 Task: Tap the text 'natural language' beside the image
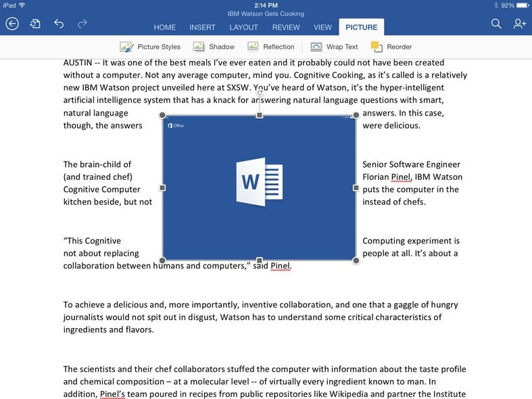(96, 113)
